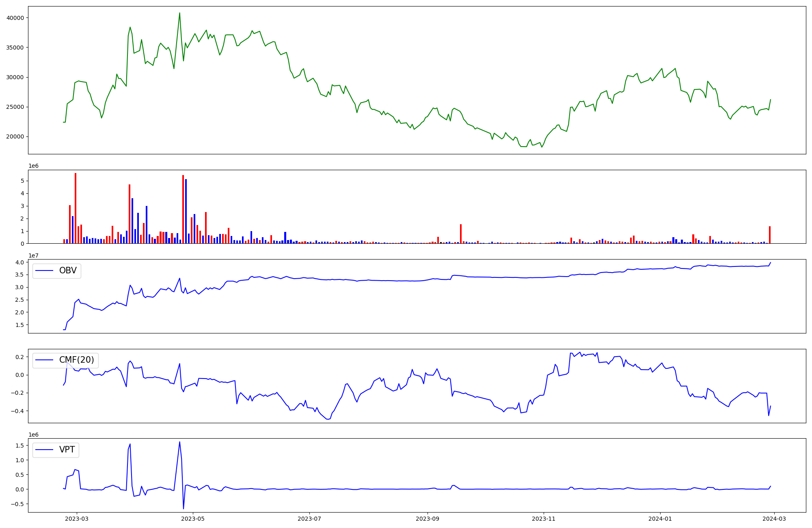
Task: Select the 2023-03 x-axis date label
Action: click(x=77, y=519)
